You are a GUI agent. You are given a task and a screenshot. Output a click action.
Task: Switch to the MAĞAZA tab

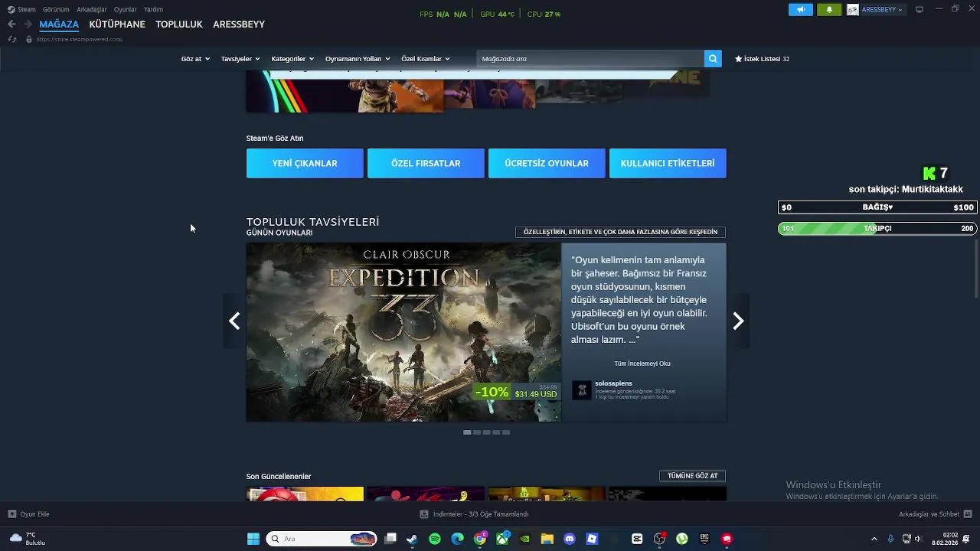pos(59,24)
